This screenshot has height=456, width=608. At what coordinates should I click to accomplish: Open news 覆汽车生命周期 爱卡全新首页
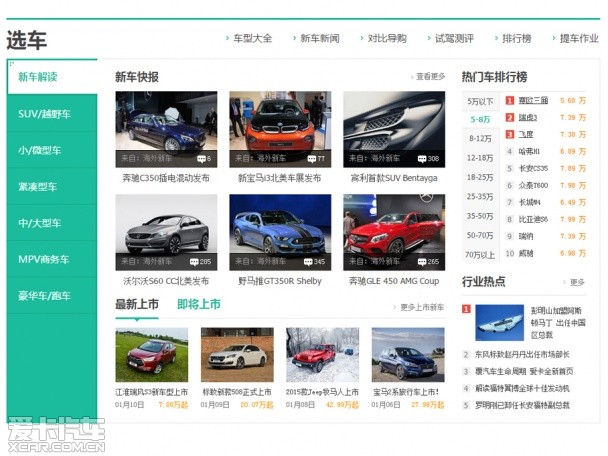pos(524,371)
